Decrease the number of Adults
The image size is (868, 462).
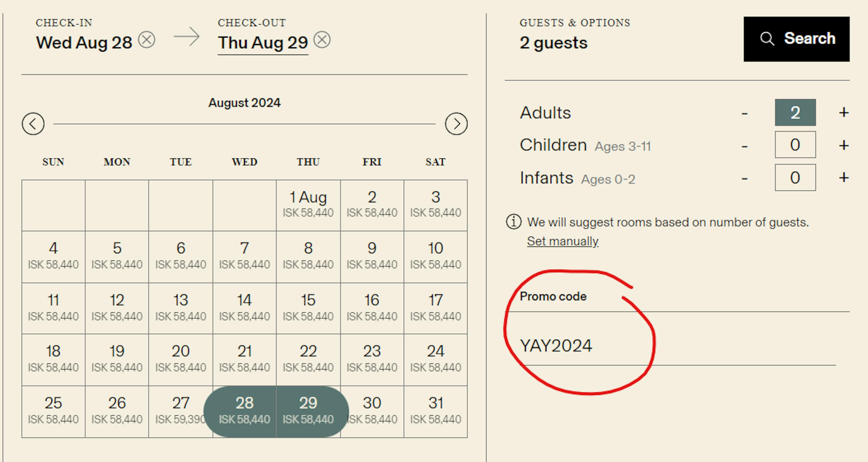pos(745,113)
